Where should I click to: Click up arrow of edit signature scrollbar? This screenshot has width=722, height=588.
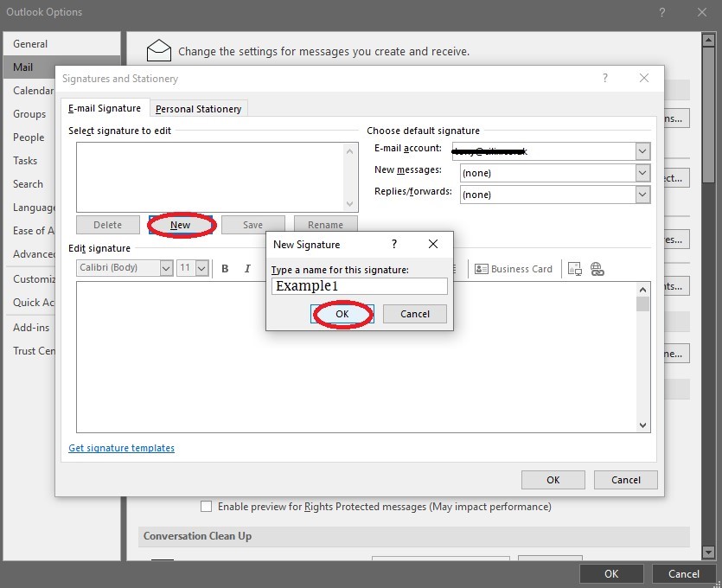click(642, 290)
